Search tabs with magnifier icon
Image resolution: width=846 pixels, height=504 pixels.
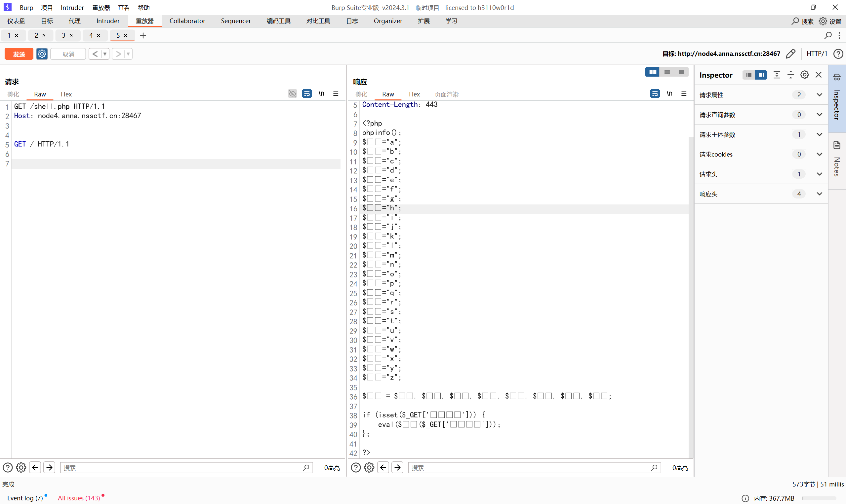[x=828, y=35]
